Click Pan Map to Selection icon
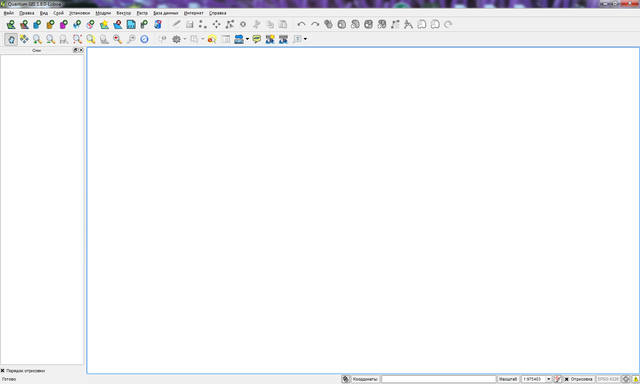 (x=24, y=39)
